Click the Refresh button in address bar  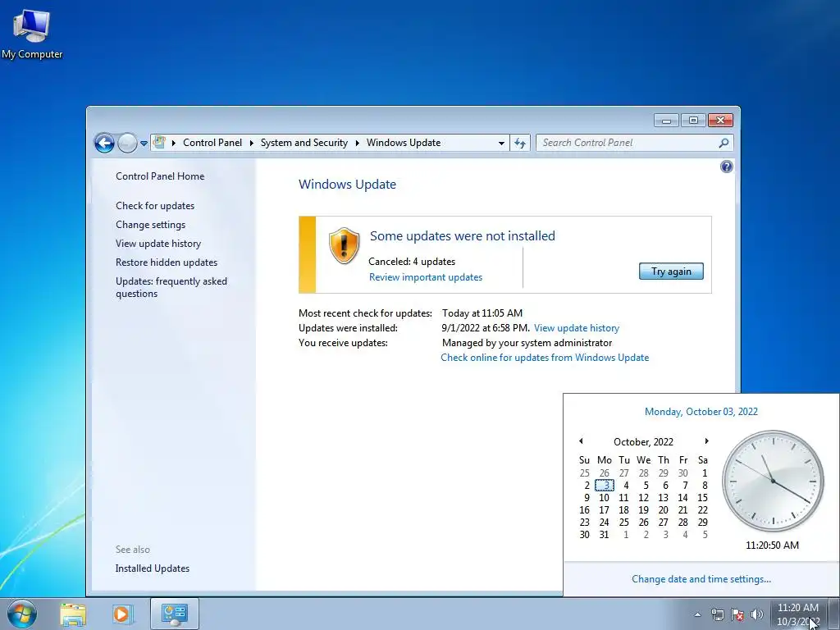(x=520, y=143)
